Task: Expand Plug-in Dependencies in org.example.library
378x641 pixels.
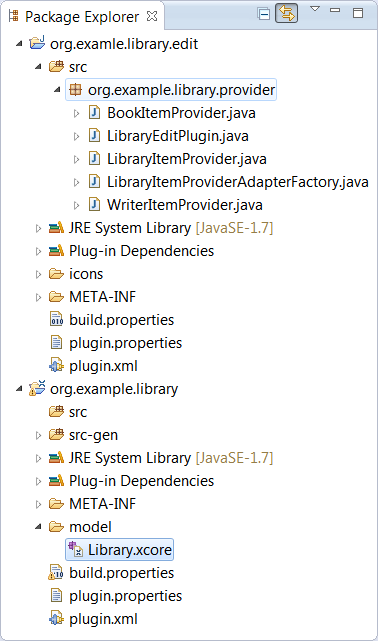Action: click(38, 481)
